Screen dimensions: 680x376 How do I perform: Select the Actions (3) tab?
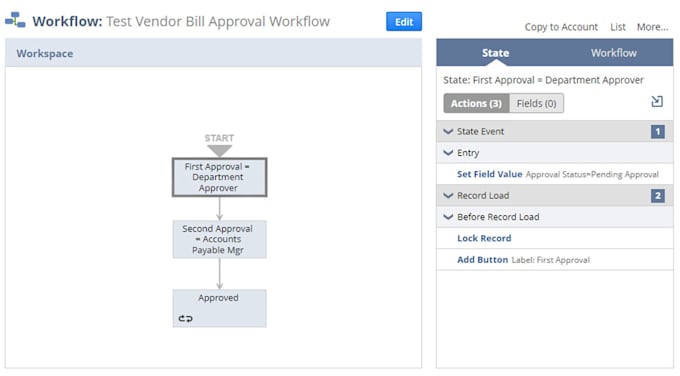tap(476, 103)
